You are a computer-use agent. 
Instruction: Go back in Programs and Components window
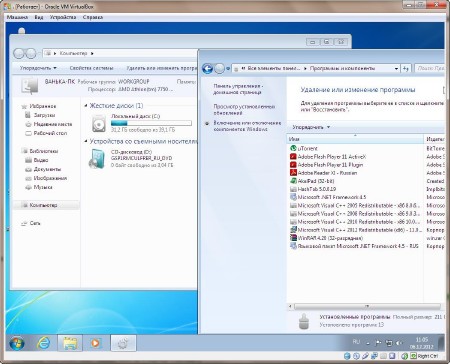click(x=207, y=69)
